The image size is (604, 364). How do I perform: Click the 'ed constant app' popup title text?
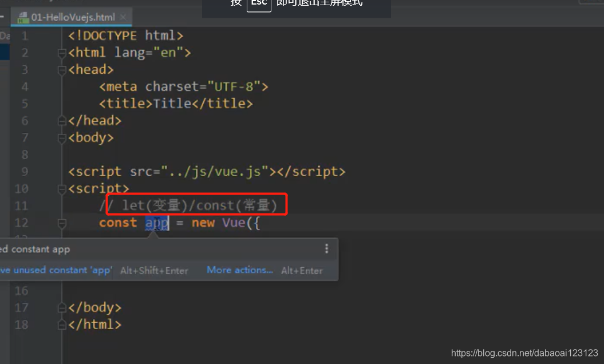click(35, 249)
